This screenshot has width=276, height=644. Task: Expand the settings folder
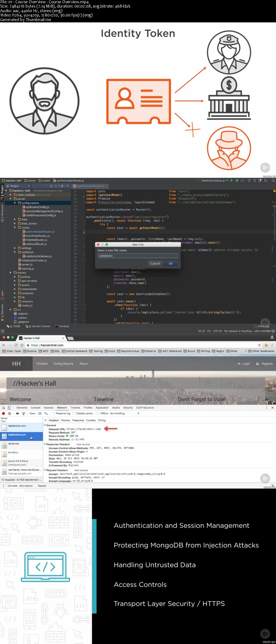(x=15, y=248)
